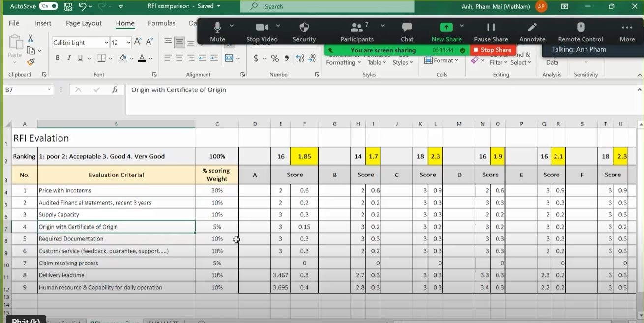The width and height of the screenshot is (644, 323).
Task: Toggle bold formatting
Action: click(58, 58)
